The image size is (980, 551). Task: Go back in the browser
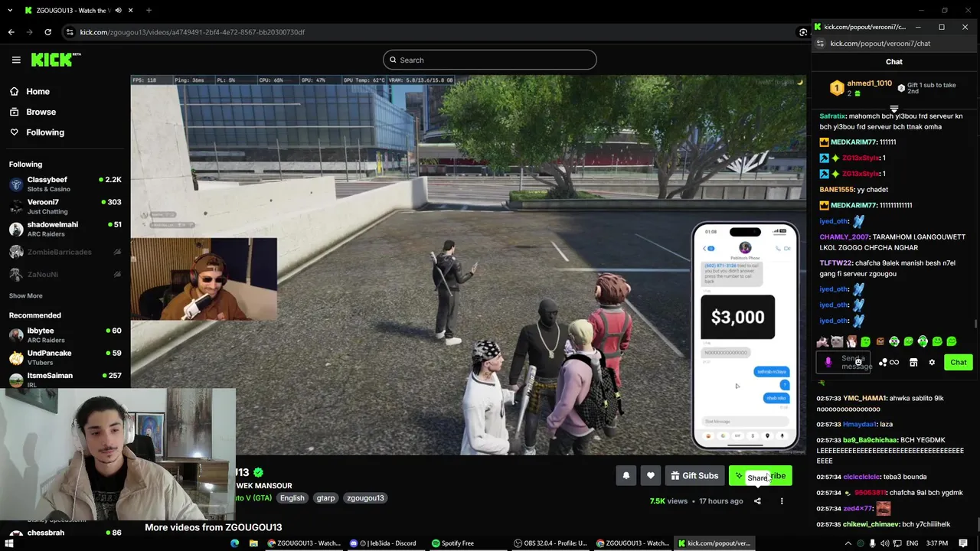click(x=11, y=32)
